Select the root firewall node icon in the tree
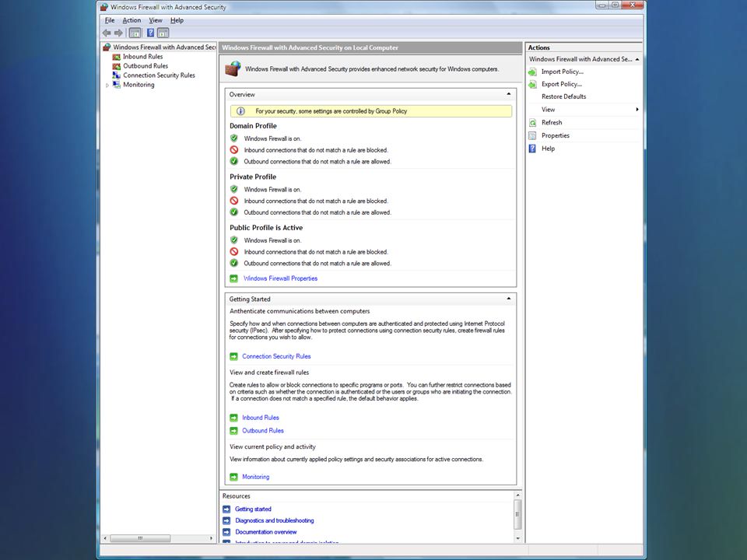 coord(107,47)
